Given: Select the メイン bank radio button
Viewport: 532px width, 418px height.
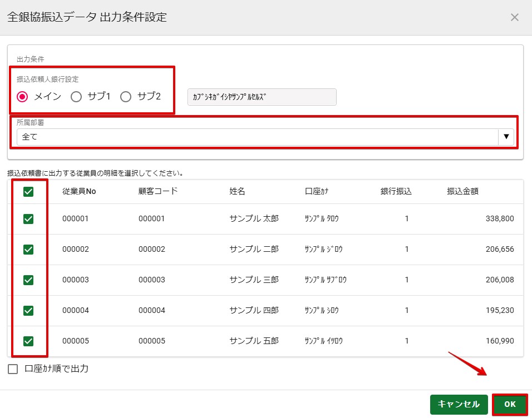Looking at the screenshot, I should point(22,97).
